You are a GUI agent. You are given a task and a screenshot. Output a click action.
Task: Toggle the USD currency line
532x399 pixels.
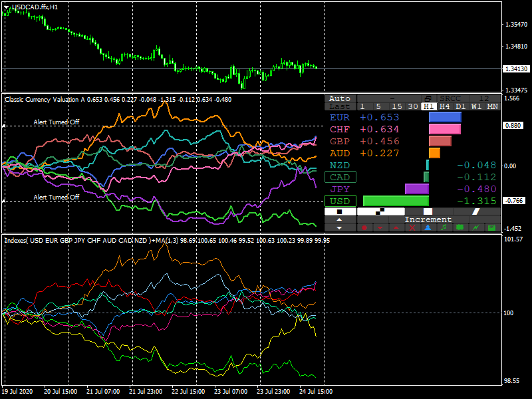pos(339,200)
